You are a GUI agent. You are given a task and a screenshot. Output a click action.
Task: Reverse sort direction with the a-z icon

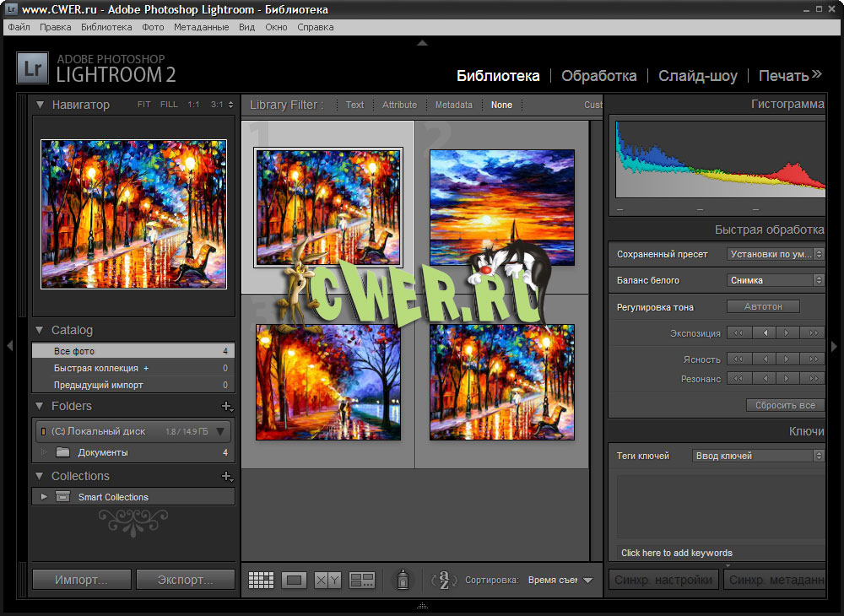click(443, 580)
